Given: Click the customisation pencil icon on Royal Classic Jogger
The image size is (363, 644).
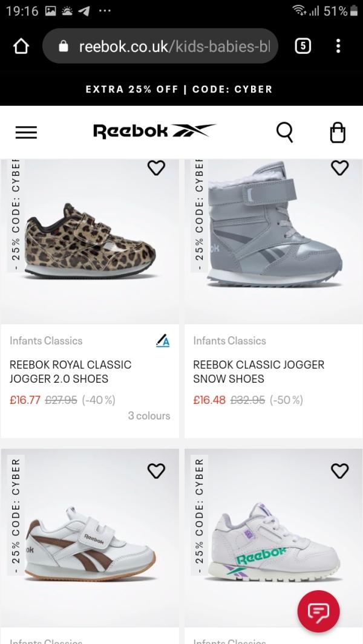Looking at the screenshot, I should [x=162, y=341].
